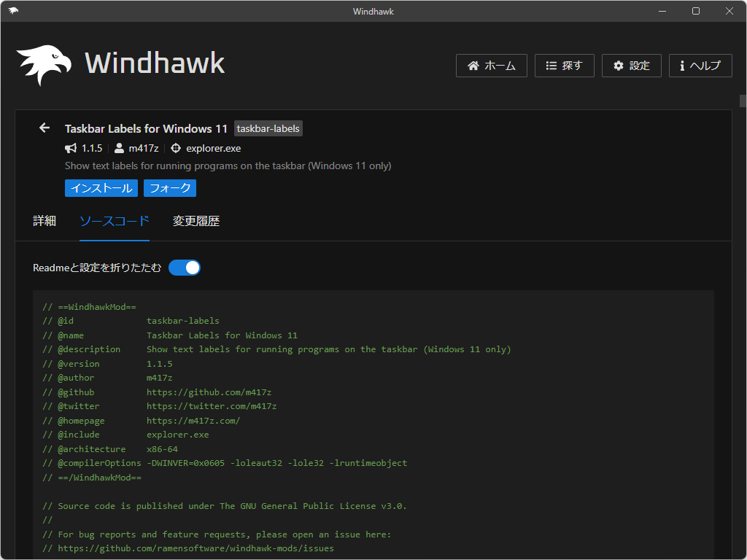The width and height of the screenshot is (747, 560).
Task: Open the ヘルプ help page
Action: [x=700, y=66]
